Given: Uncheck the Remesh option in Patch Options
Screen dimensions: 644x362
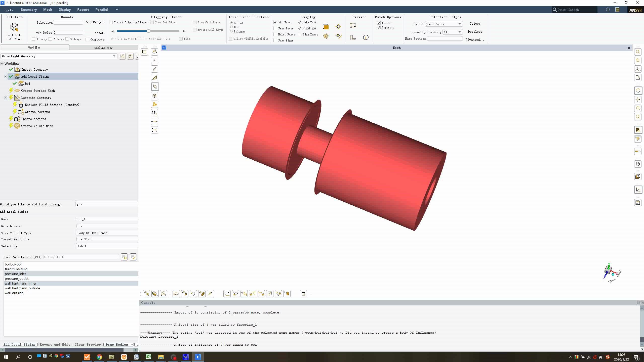Looking at the screenshot, I should pyautogui.click(x=379, y=23).
